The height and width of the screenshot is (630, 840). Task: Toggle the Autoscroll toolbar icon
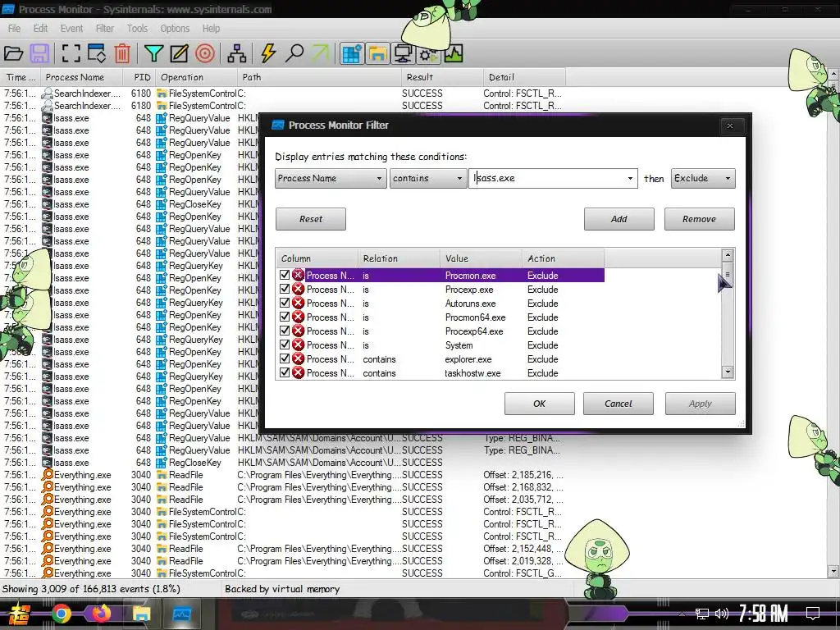pyautogui.click(x=97, y=53)
